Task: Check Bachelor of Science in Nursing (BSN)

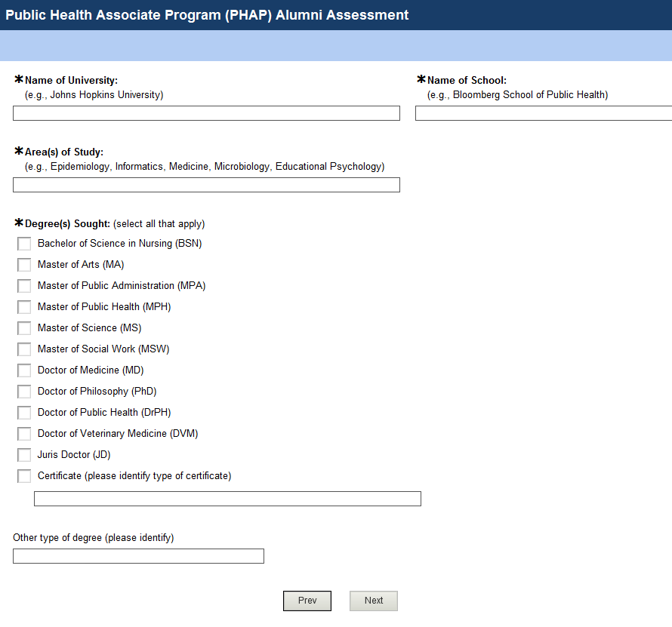Action: pos(24,244)
